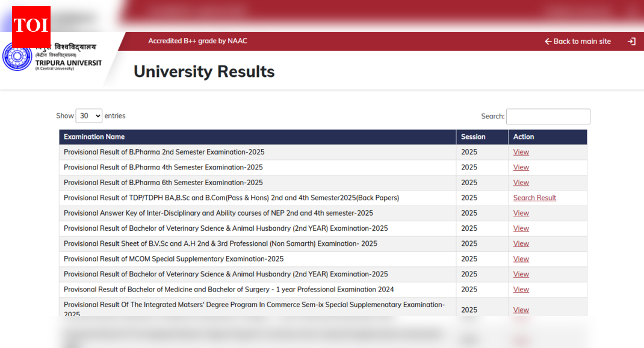Click the left arrow beside Back to main site
The image size is (644, 348).
pos(548,41)
